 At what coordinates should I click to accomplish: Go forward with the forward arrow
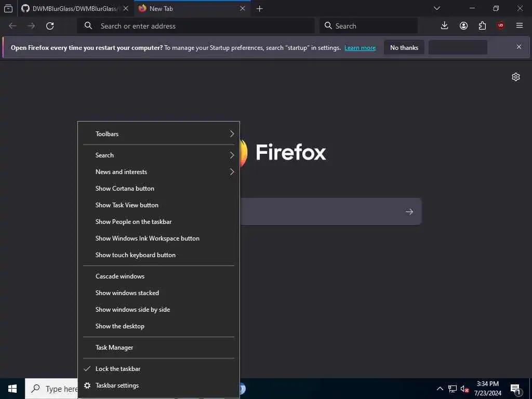tap(31, 26)
